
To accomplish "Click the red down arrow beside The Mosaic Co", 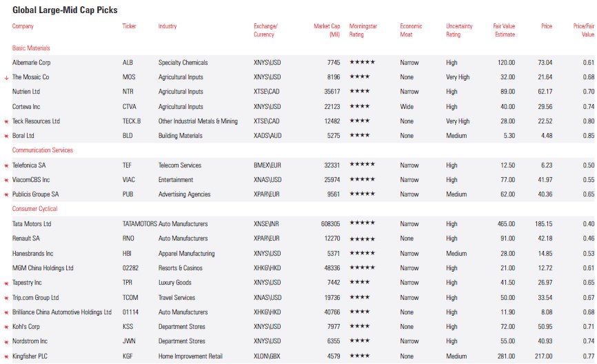I will pyautogui.click(x=6, y=77).
